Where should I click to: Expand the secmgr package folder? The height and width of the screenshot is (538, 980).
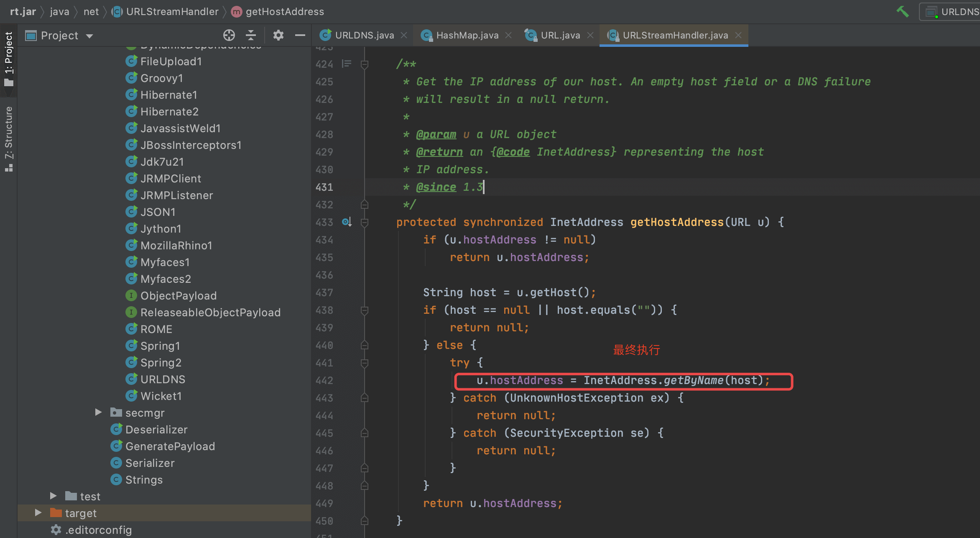[x=98, y=412]
